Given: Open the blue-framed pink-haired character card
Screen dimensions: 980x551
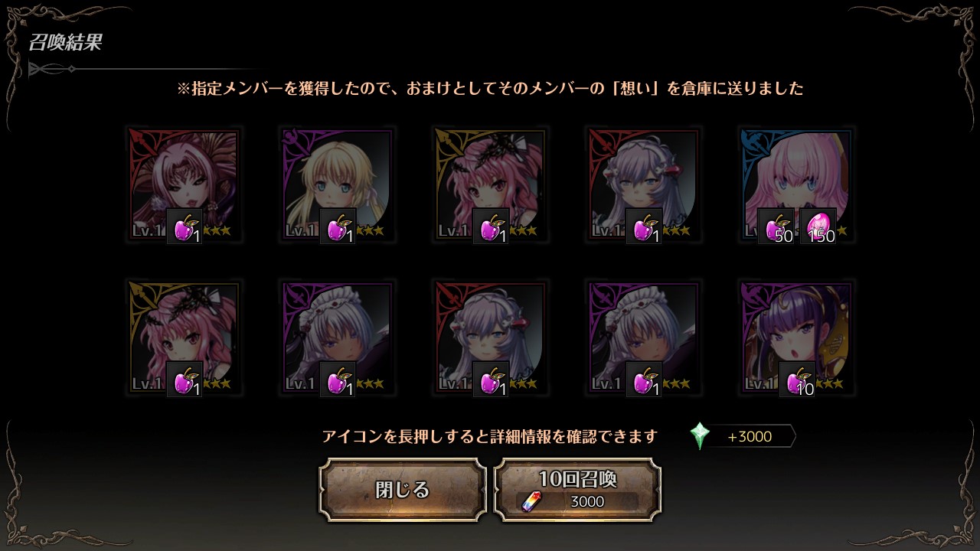Looking at the screenshot, I should pyautogui.click(x=796, y=185).
